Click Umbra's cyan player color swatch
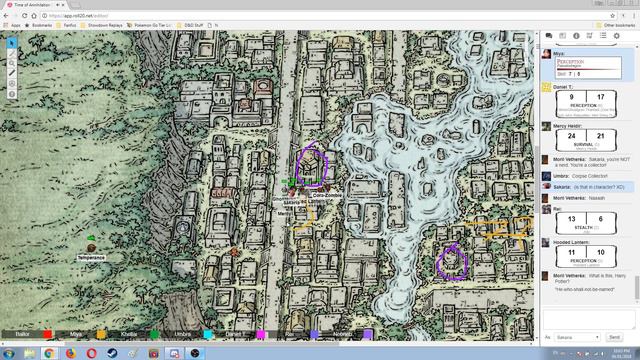 (x=208, y=334)
